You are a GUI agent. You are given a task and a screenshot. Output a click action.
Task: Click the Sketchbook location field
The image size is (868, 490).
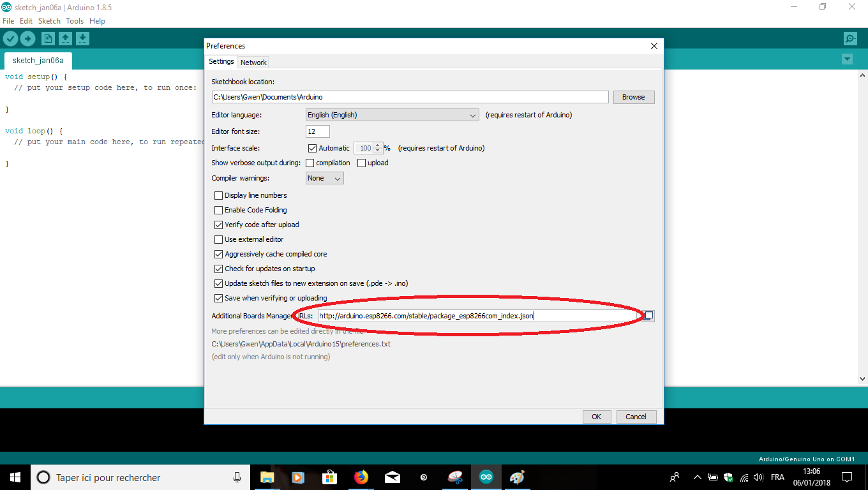click(x=410, y=97)
